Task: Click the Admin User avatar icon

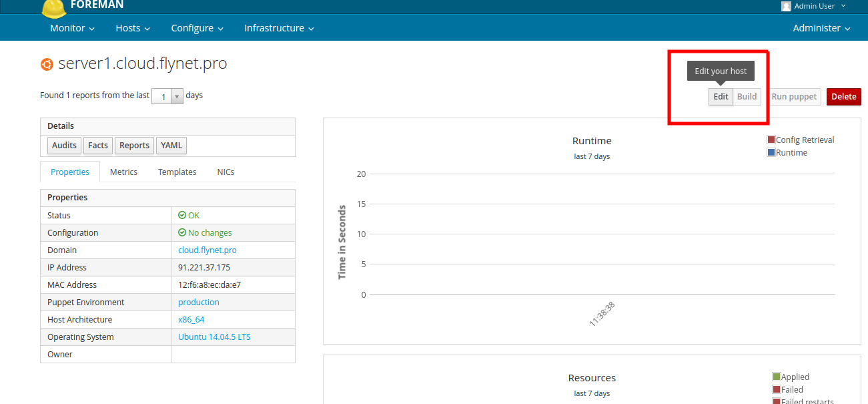Action: coord(786,6)
